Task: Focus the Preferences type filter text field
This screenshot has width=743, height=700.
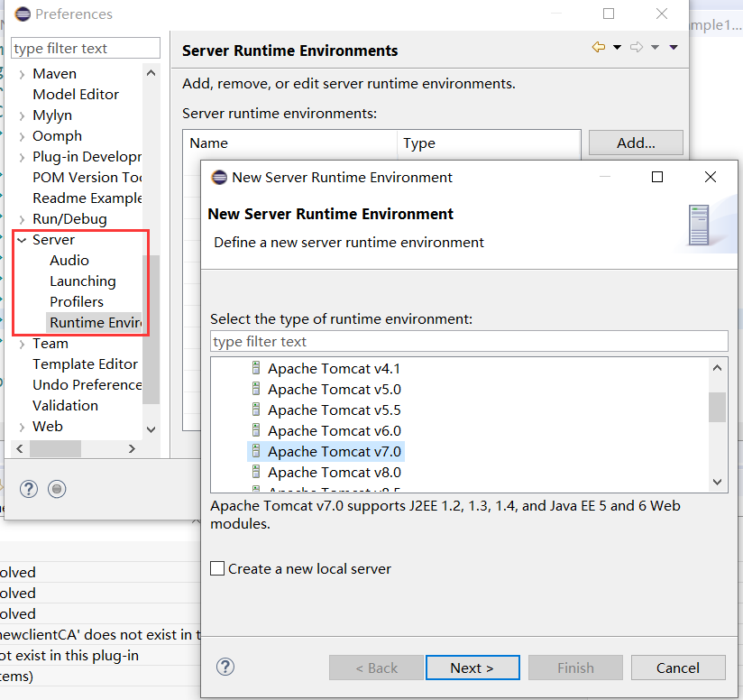Action: (86, 49)
